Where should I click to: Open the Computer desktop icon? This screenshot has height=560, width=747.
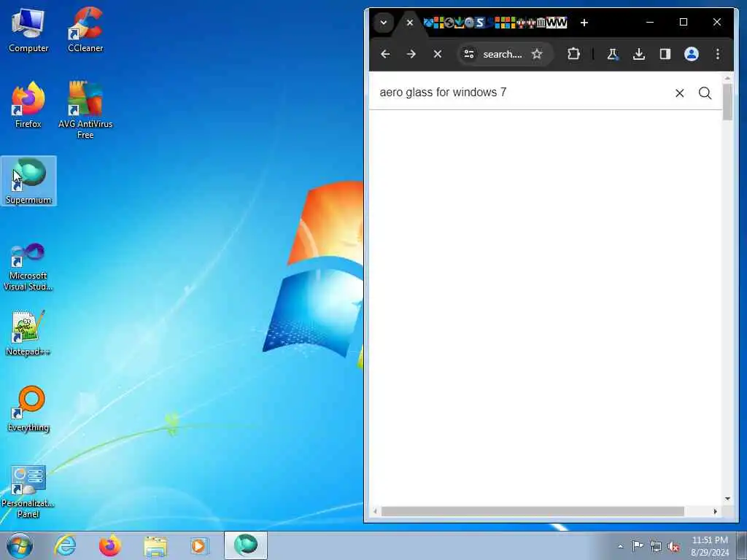click(28, 29)
